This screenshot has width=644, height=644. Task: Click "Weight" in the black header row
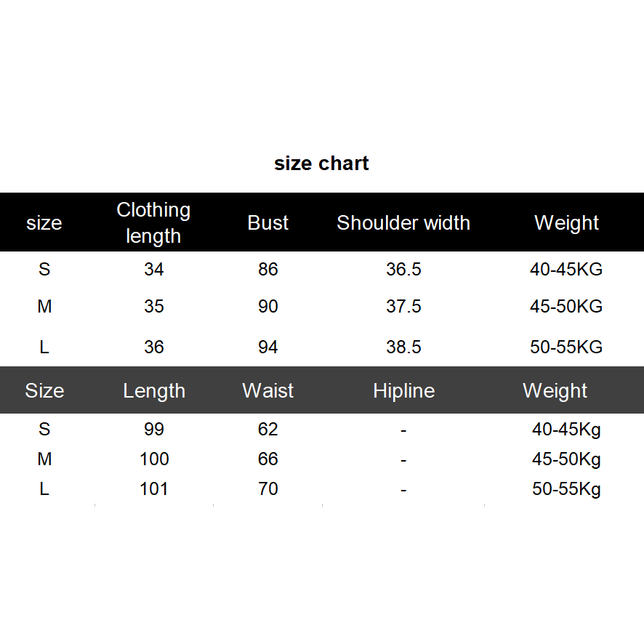[566, 222]
